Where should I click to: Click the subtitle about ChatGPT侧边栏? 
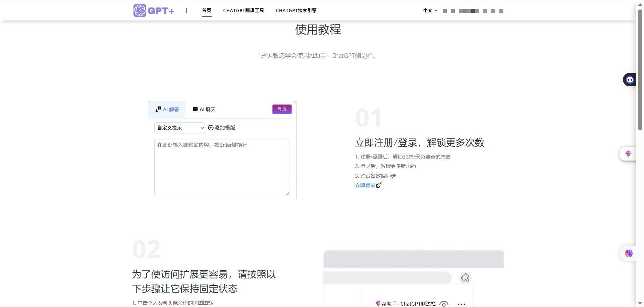pos(318,56)
